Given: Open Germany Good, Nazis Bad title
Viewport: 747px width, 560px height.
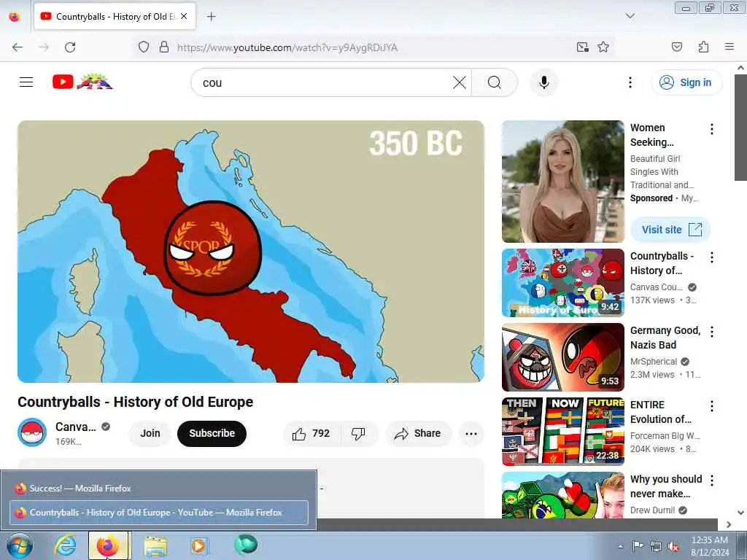Looking at the screenshot, I should (x=665, y=337).
